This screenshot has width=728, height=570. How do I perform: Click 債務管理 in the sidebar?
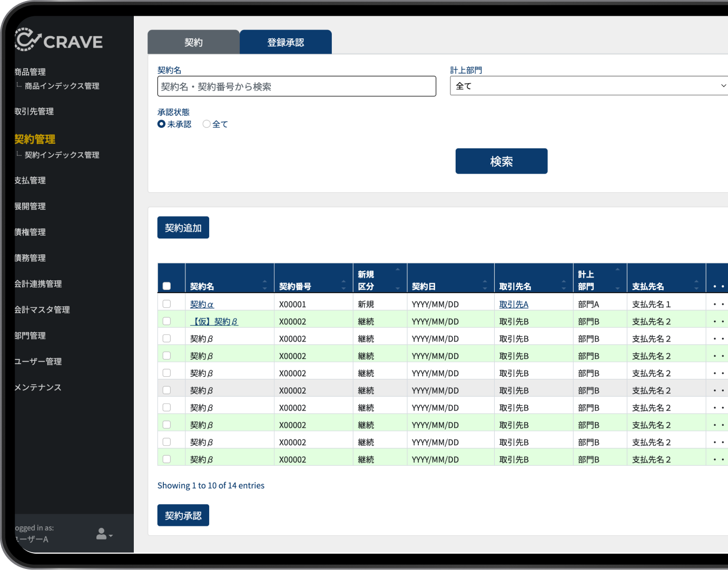[30, 257]
